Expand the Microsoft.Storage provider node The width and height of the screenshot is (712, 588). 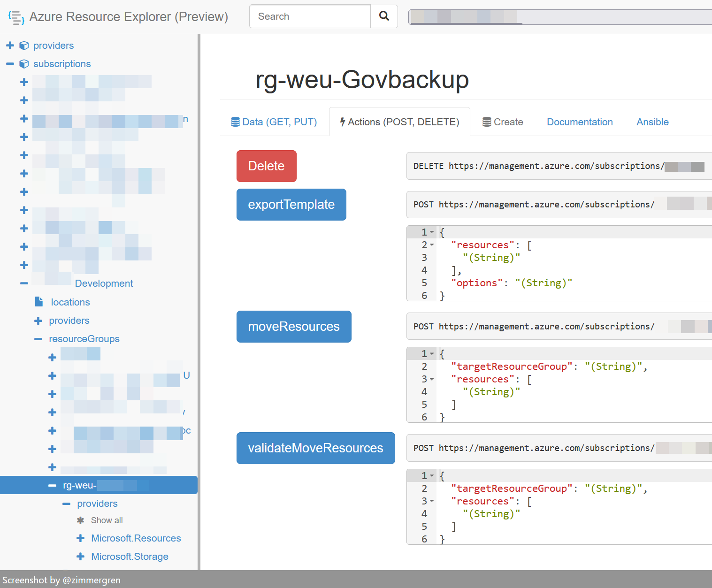pos(80,556)
